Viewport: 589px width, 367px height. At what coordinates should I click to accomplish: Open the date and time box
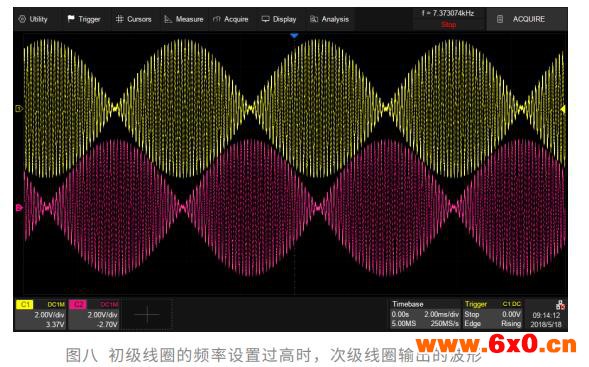tap(546, 320)
